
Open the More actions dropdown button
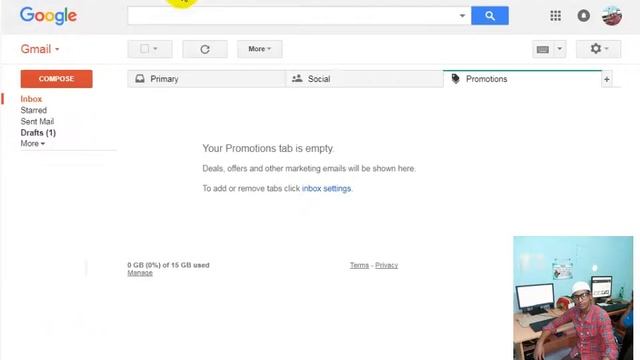tap(260, 49)
